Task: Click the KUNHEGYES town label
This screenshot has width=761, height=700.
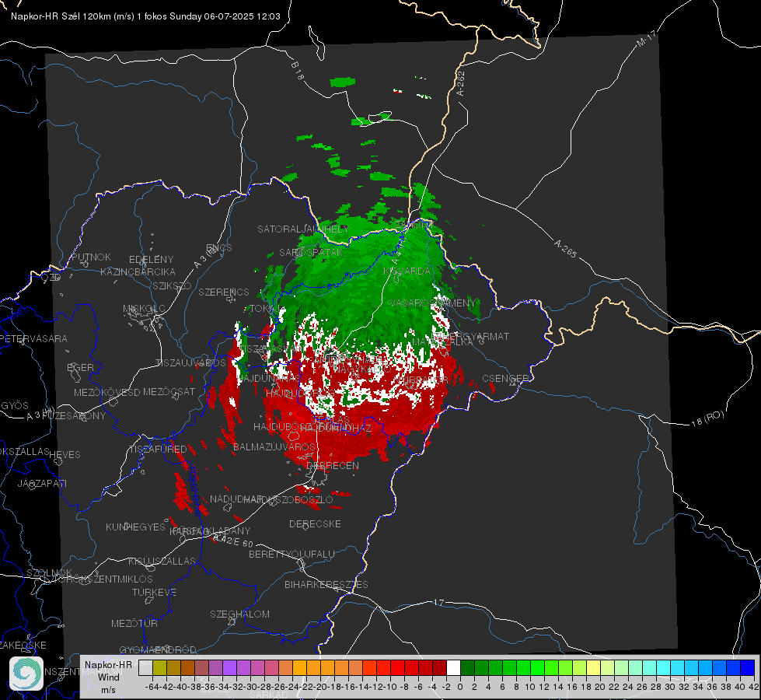Action: 135,527
